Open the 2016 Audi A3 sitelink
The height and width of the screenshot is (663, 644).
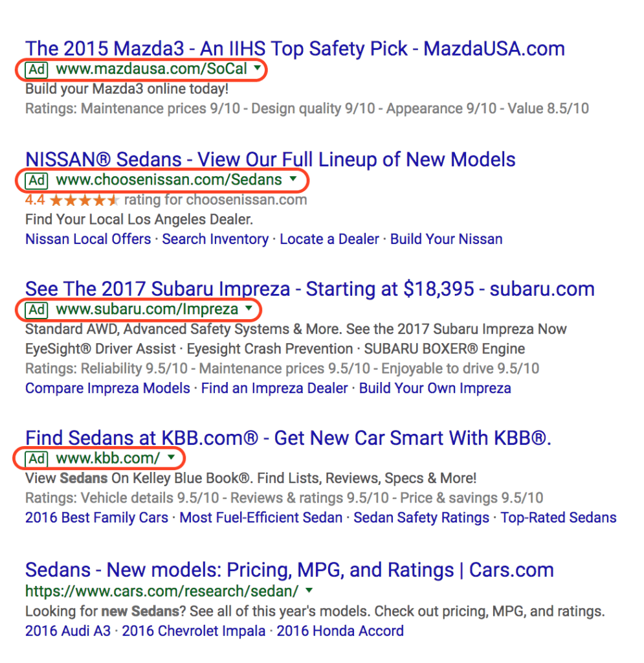pyautogui.click(x=68, y=631)
